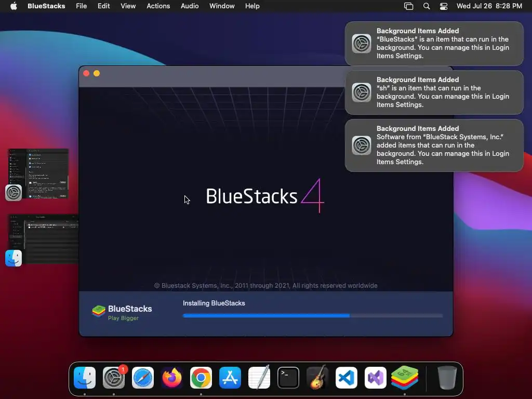Image resolution: width=532 pixels, height=399 pixels.
Task: Minimize the BlueStacks installer window
Action: tap(97, 73)
